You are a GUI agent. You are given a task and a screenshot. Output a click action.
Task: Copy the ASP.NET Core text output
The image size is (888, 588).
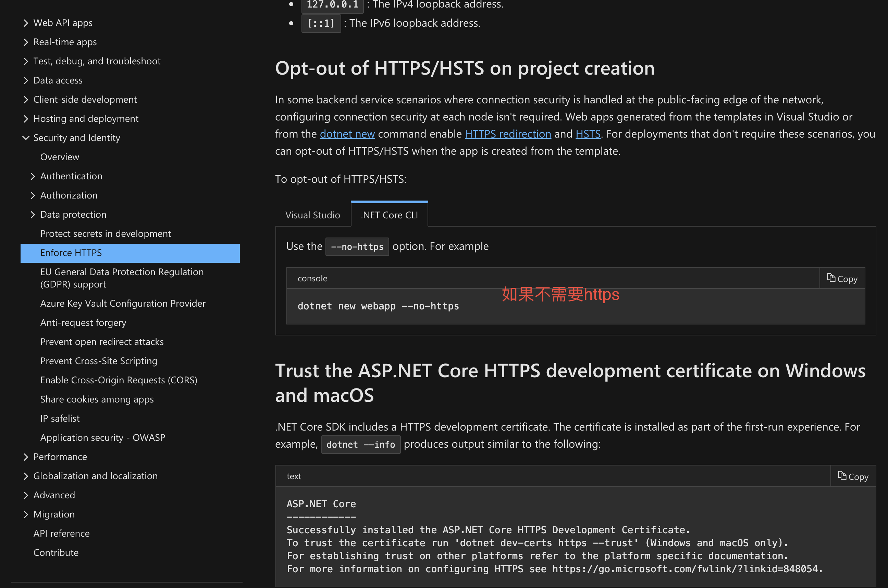(x=853, y=476)
